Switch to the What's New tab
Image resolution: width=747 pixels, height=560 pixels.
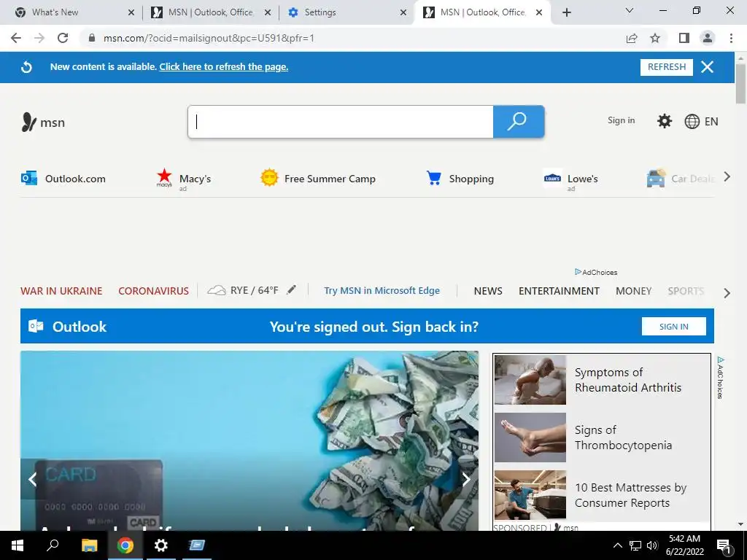coord(74,12)
